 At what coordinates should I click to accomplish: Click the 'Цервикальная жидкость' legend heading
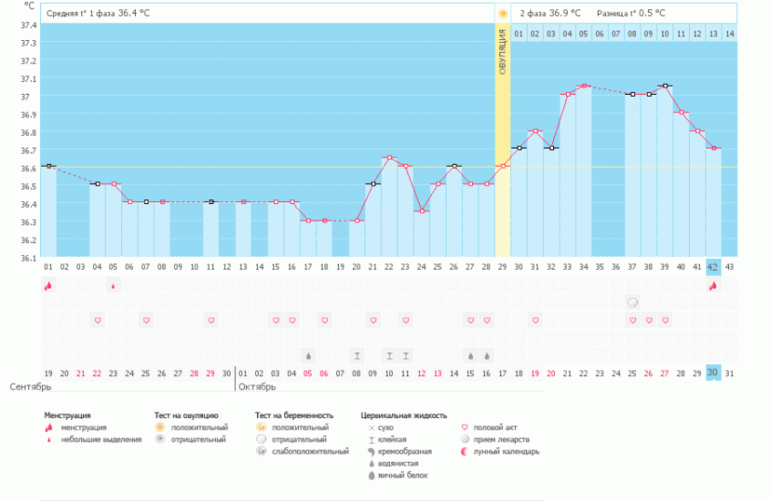point(404,416)
